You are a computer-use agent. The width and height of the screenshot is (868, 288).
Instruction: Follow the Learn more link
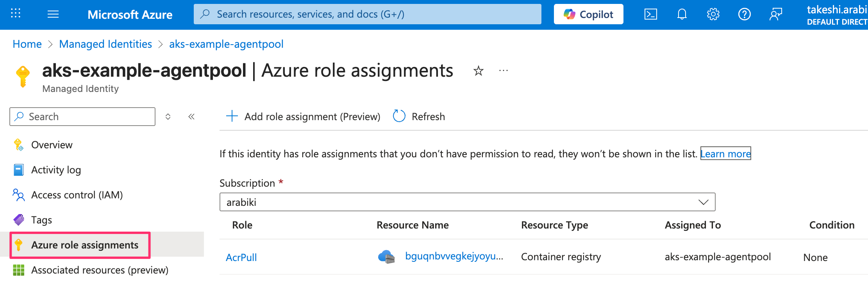[x=725, y=154]
